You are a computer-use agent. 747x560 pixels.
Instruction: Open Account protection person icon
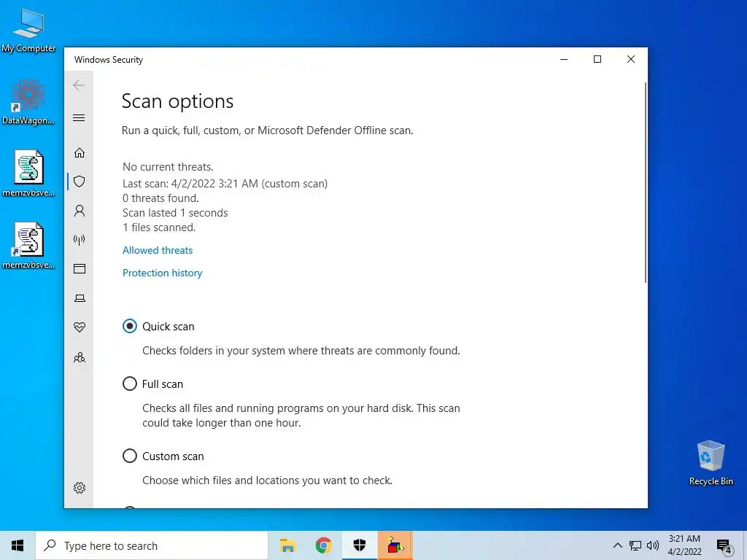click(79, 211)
